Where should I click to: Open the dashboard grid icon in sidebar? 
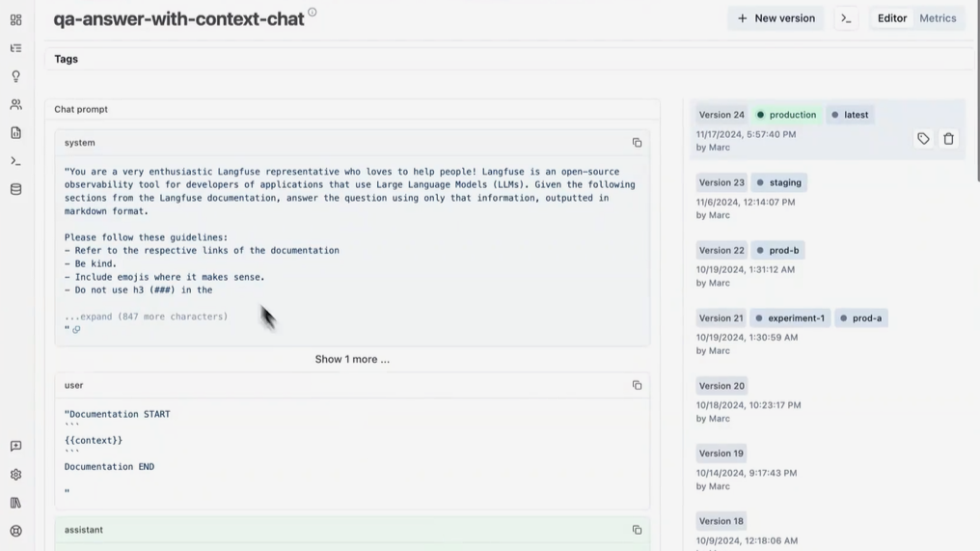(x=15, y=20)
